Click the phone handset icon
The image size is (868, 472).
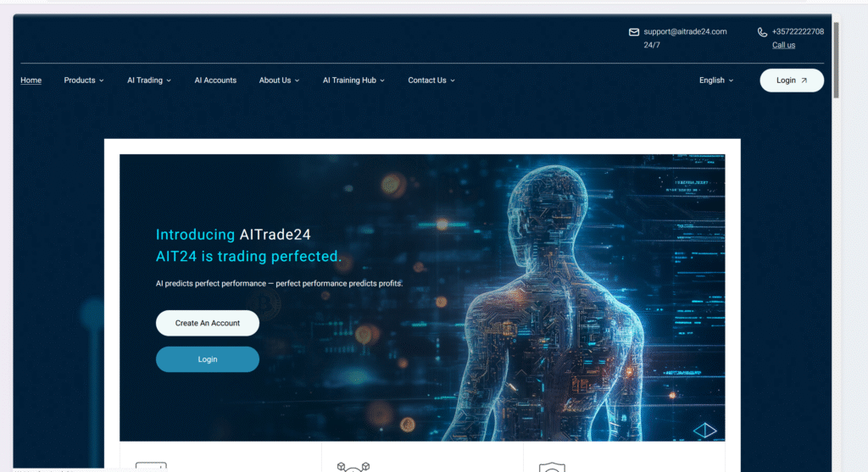coord(762,32)
